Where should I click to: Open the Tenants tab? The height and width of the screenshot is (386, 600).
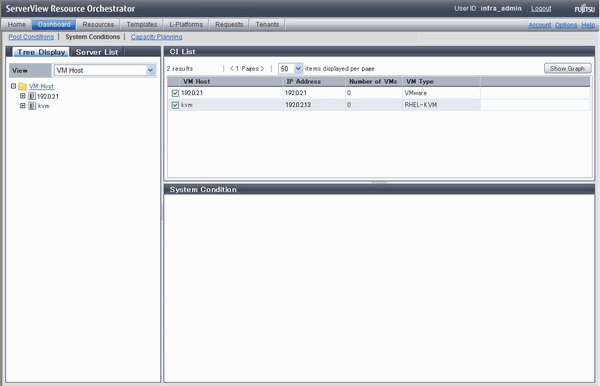point(267,24)
